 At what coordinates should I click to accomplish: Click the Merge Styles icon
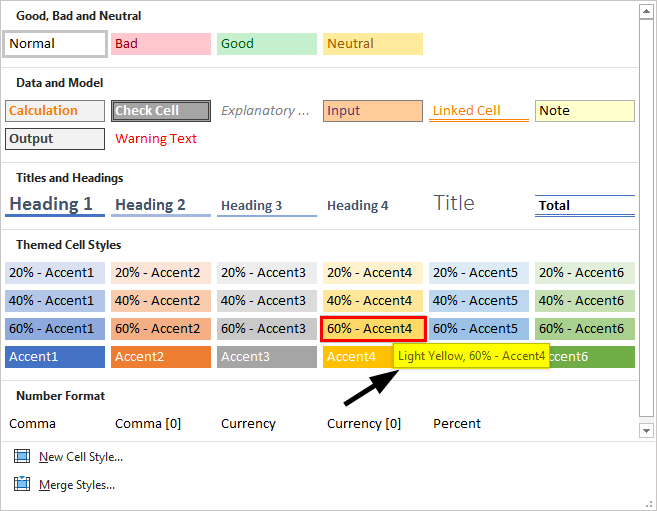[x=22, y=484]
